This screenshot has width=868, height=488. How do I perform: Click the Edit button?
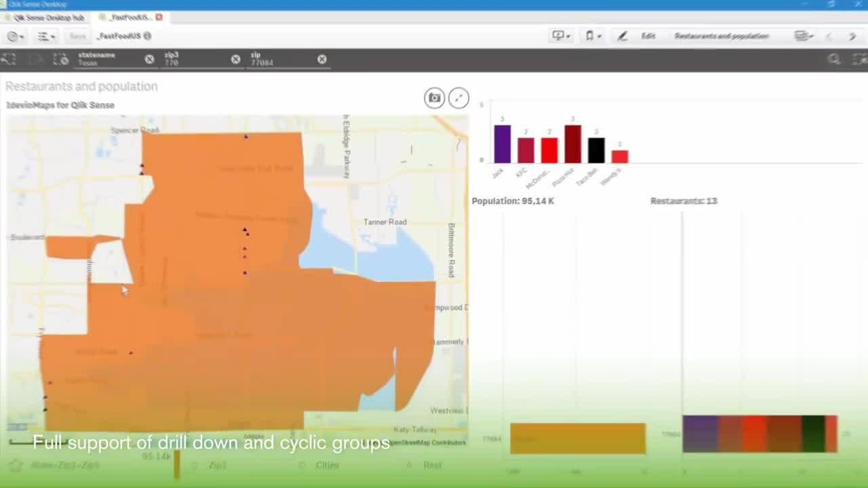[648, 36]
